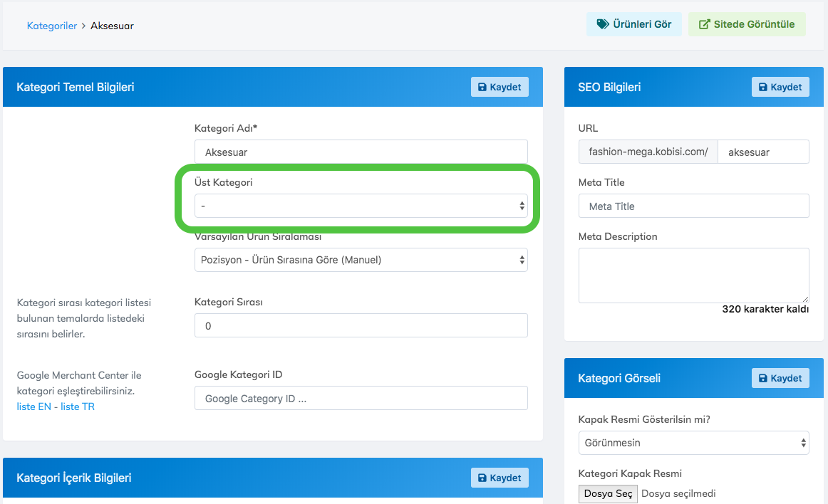Click Kaydet in Kategori İçerik Bilgileri header
This screenshot has height=504, width=828.
pyautogui.click(x=500, y=478)
